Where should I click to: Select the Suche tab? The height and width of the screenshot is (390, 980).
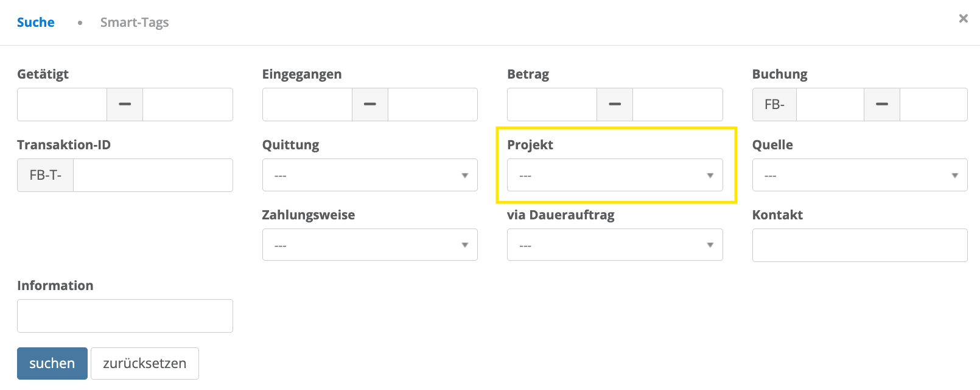coord(36,23)
